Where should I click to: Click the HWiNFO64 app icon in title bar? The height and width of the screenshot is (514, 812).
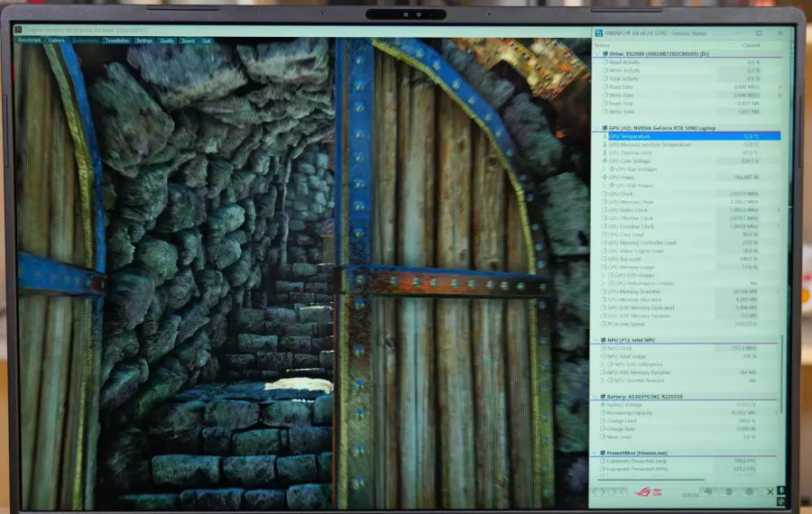599,33
